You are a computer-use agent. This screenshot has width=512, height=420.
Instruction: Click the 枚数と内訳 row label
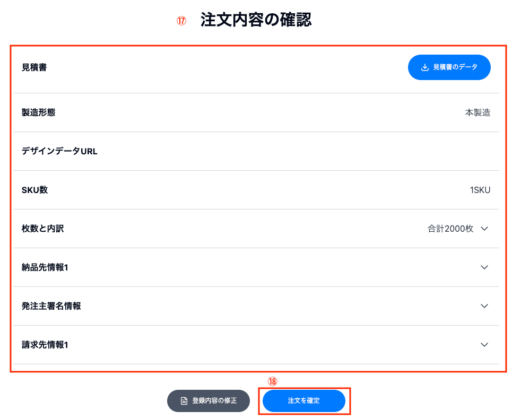pyautogui.click(x=43, y=229)
